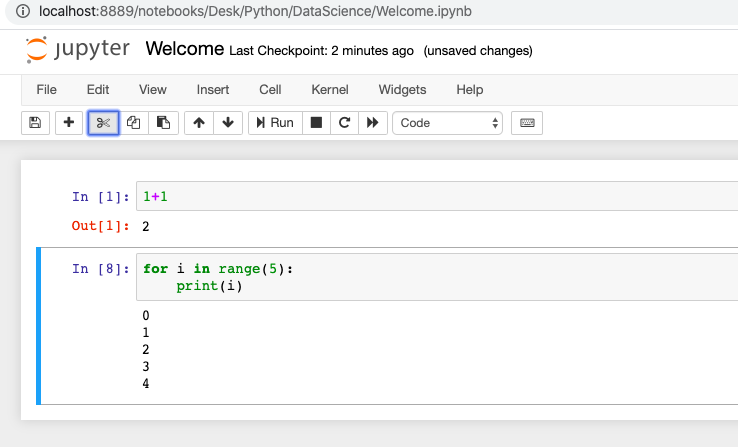Screen dimensions: 738x447
Task: Click the save and checkpoint icon
Action: [35, 123]
